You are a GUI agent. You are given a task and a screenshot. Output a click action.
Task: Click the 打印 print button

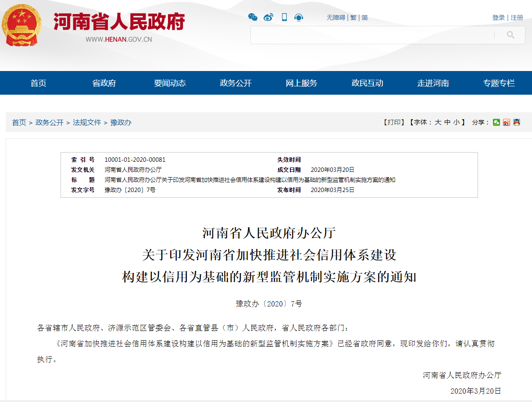pyautogui.click(x=393, y=122)
